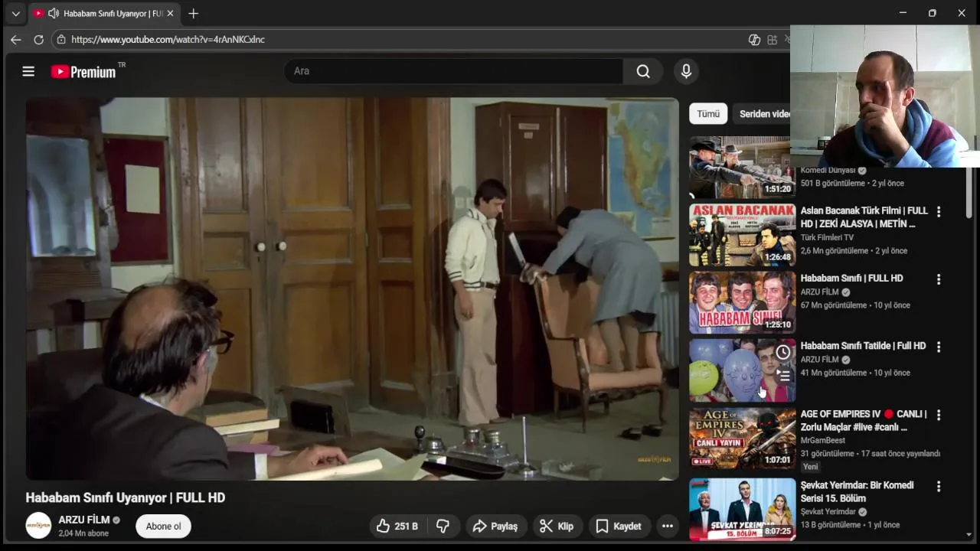Click the magnifier search button
980x551 pixels.
coord(643,71)
